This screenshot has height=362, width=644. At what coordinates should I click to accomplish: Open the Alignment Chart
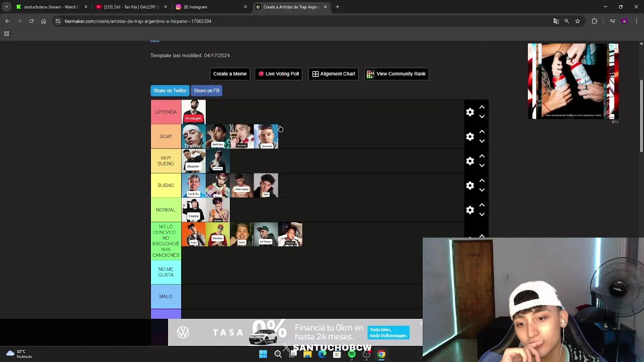point(334,74)
